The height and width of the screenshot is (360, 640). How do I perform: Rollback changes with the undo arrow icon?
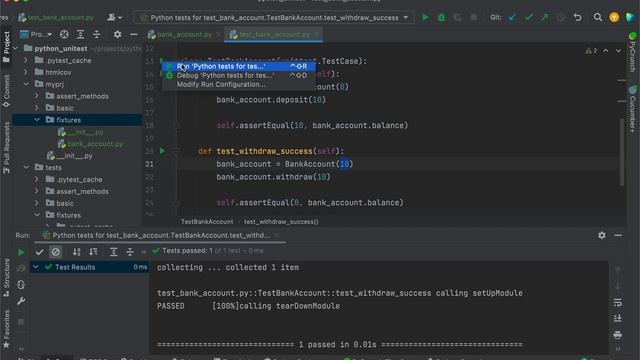pos(578,18)
